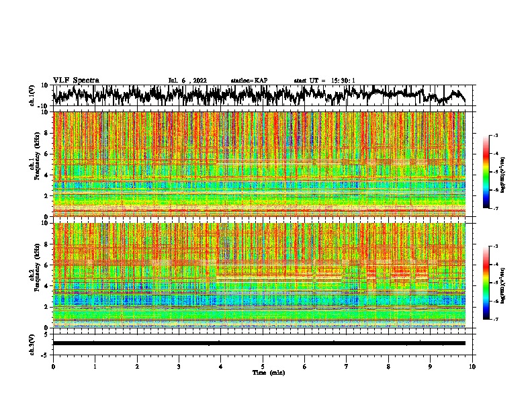Click the date text "Jul 6, 2022"
Viewport: 532px width, 411px height.
click(x=187, y=81)
